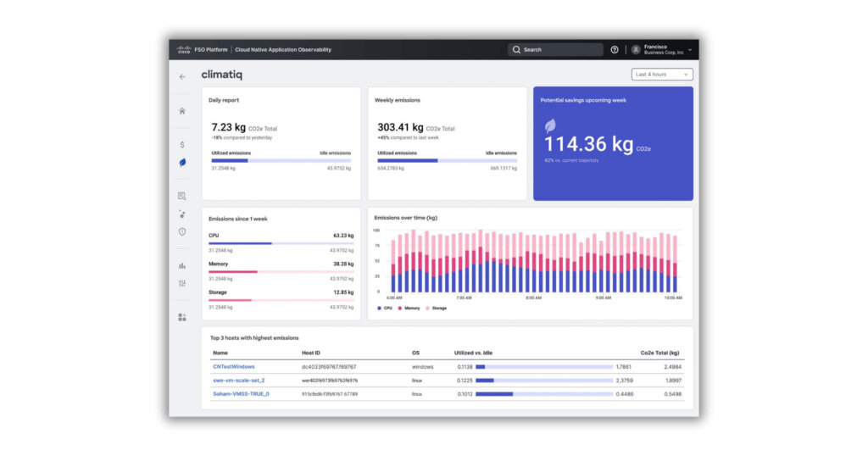
Task: Click the Potential savings upcoming week heading
Action: coord(583,100)
